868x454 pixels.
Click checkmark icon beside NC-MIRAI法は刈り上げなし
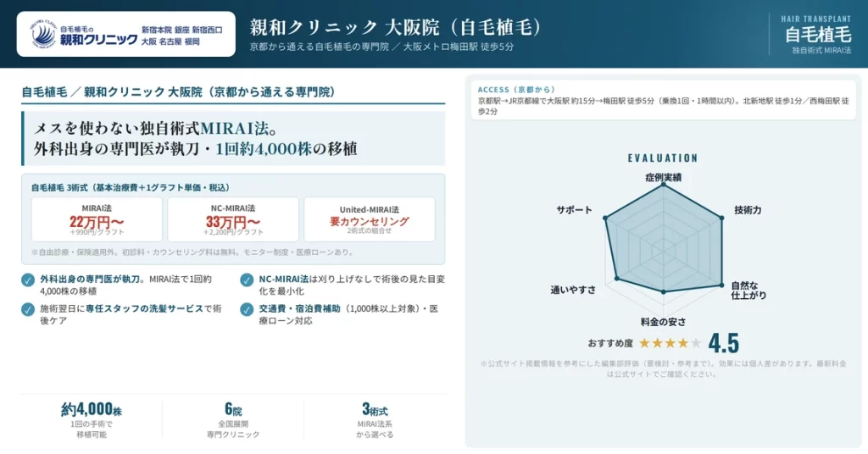coord(247,280)
